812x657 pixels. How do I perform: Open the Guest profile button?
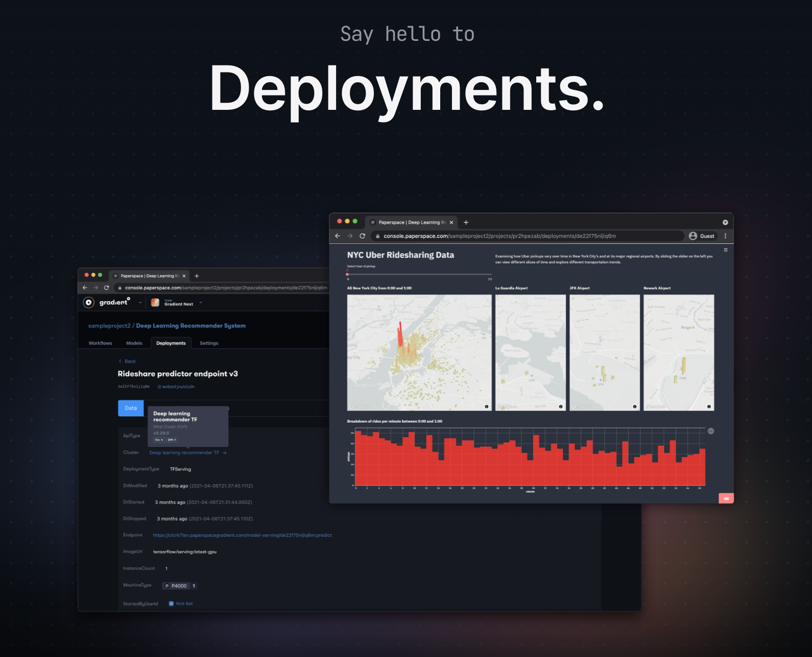click(x=702, y=236)
